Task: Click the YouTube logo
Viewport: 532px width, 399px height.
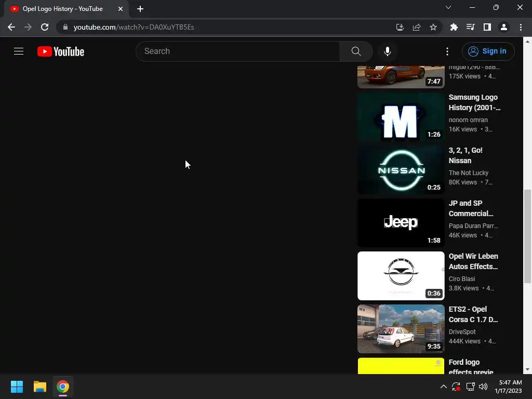Action: (x=61, y=51)
